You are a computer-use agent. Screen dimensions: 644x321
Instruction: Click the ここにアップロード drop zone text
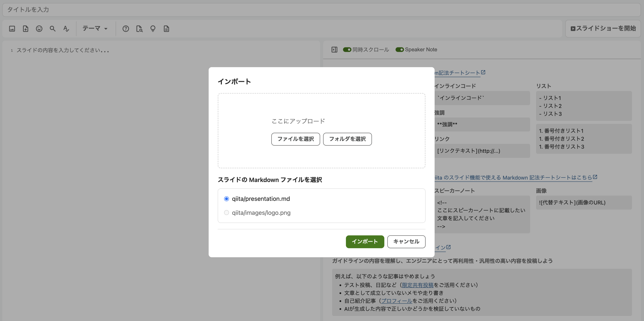[x=298, y=121]
